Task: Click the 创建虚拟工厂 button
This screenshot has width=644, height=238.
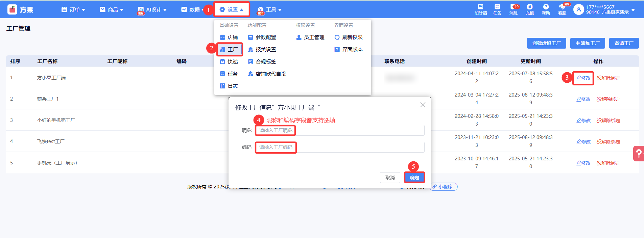Action: coord(546,43)
